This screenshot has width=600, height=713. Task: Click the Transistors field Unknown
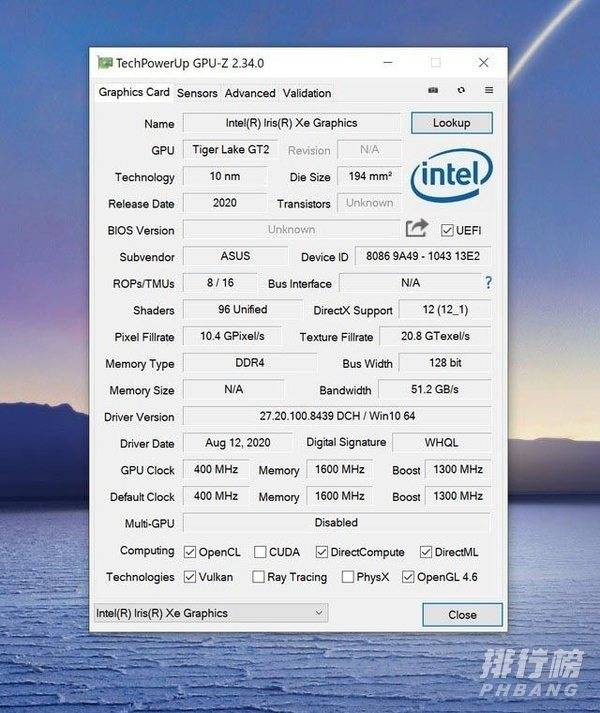pos(369,203)
